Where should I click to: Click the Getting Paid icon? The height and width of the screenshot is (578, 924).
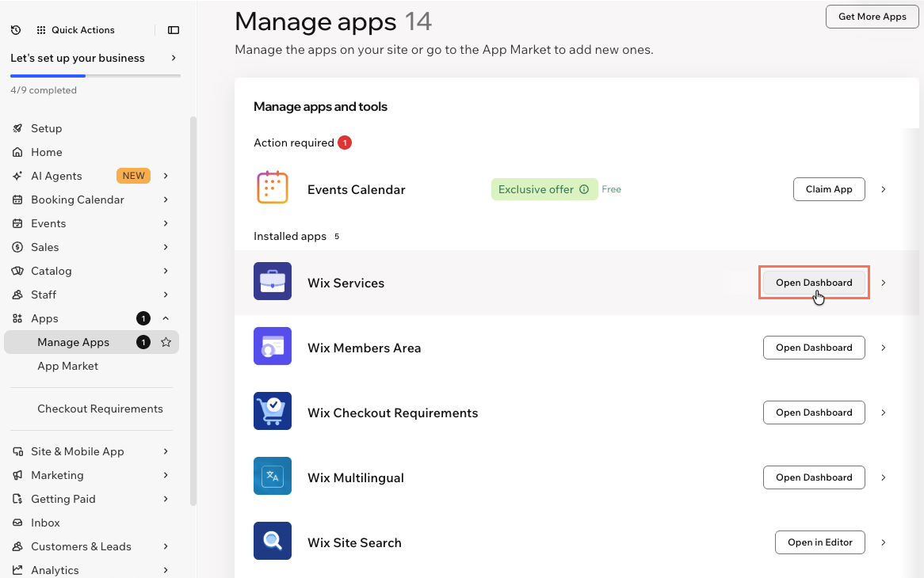tap(17, 499)
